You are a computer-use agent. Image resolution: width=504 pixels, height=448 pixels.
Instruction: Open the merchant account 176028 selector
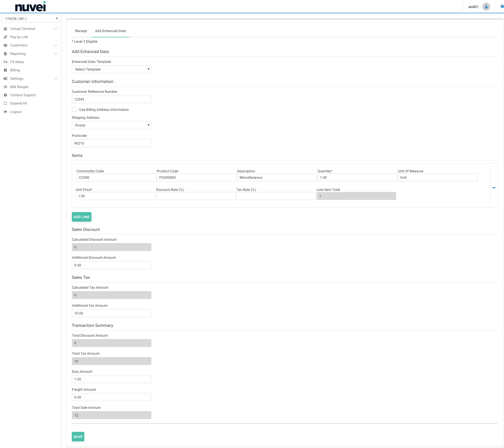pos(30,19)
